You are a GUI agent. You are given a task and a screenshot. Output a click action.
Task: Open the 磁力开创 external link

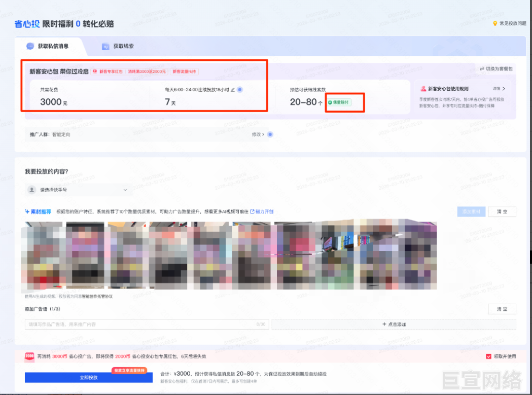(x=262, y=211)
